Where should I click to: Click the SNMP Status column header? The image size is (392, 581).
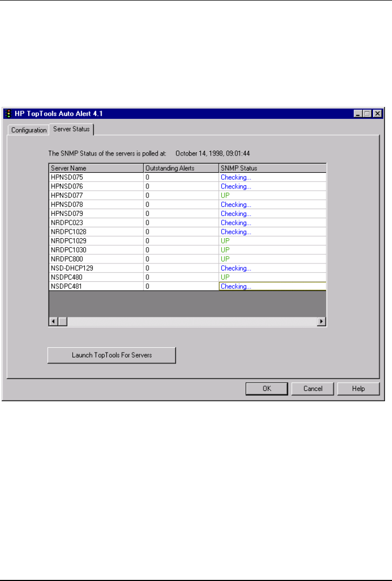click(273, 168)
